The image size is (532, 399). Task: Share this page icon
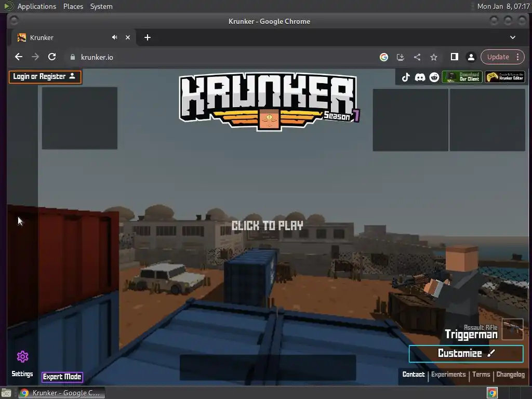pos(417,57)
